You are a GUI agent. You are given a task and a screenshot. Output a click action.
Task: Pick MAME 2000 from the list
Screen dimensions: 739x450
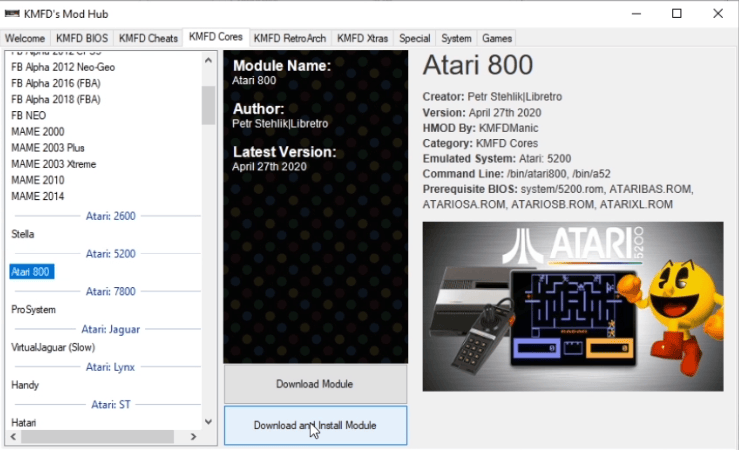[38, 131]
